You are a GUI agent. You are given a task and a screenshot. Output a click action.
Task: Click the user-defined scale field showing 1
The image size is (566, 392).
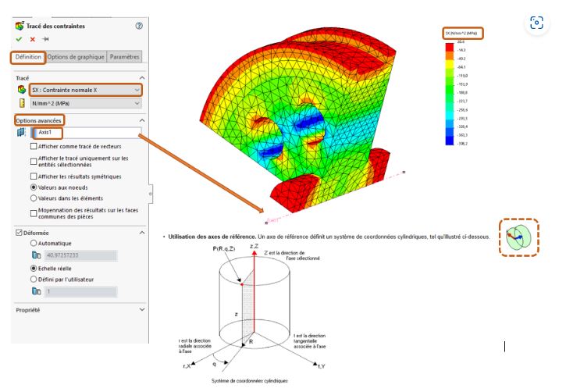pos(81,291)
